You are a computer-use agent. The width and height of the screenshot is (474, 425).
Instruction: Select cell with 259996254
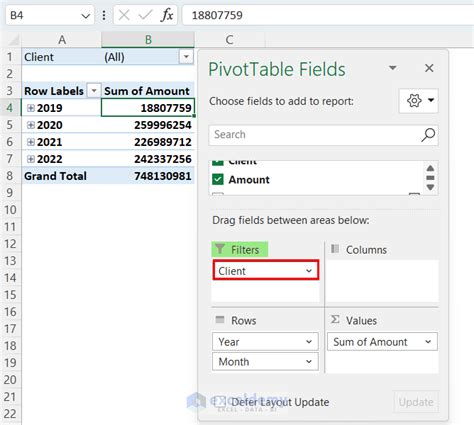[148, 125]
